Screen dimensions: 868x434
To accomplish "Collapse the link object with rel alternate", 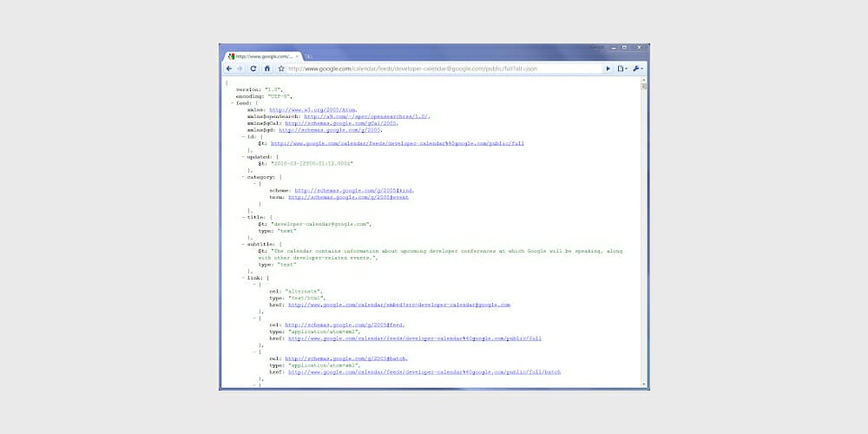I will (x=254, y=285).
